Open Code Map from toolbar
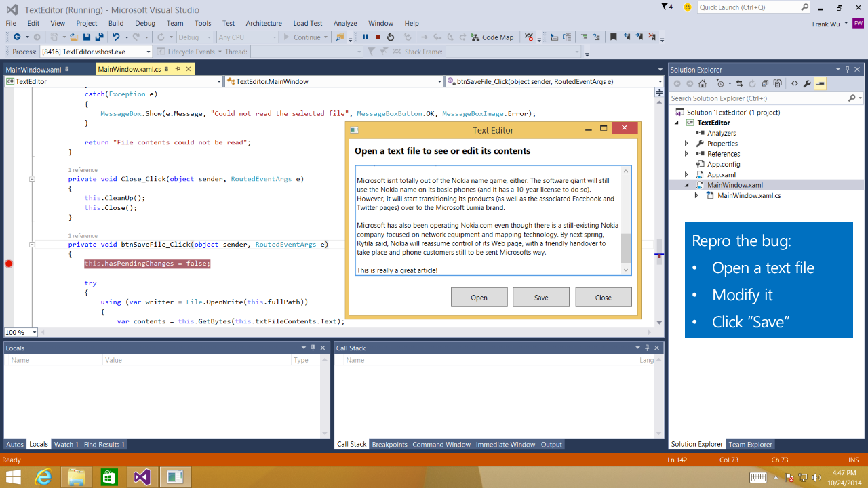Viewport: 868px width, 488px height. coord(492,37)
